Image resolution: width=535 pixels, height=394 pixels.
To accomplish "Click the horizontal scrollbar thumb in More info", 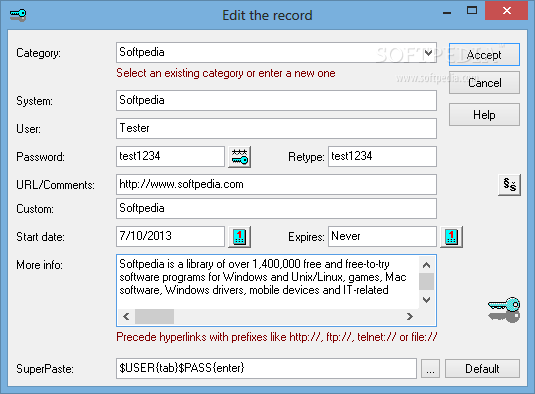I will [154, 317].
